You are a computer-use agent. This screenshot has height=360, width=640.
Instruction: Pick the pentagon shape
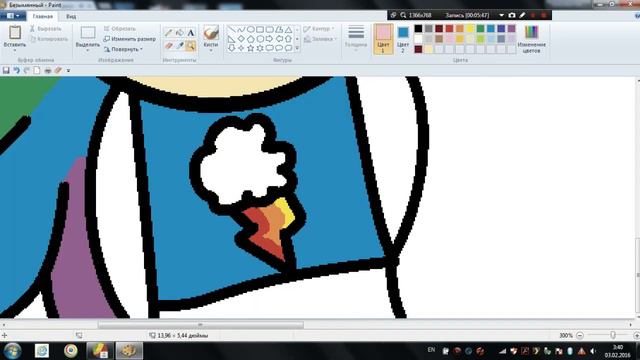coord(251,39)
